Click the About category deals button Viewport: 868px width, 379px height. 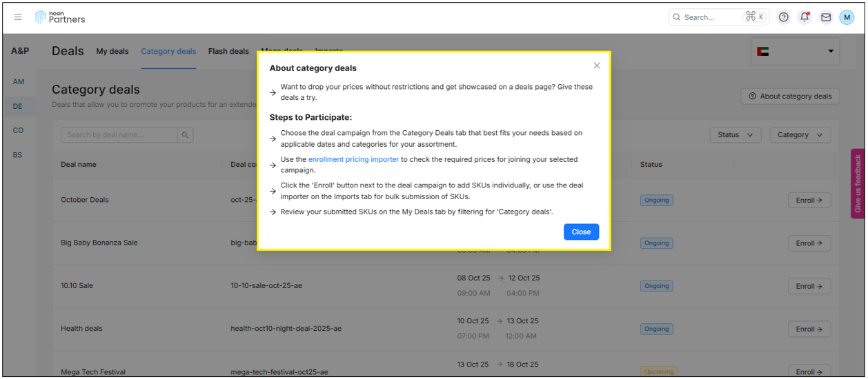tap(790, 96)
